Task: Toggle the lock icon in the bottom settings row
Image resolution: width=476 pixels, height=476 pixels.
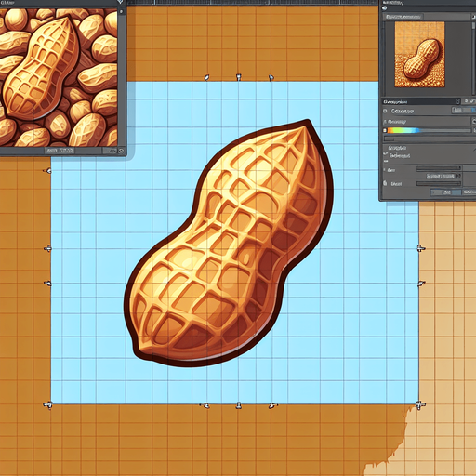Action: pyautogui.click(x=385, y=183)
